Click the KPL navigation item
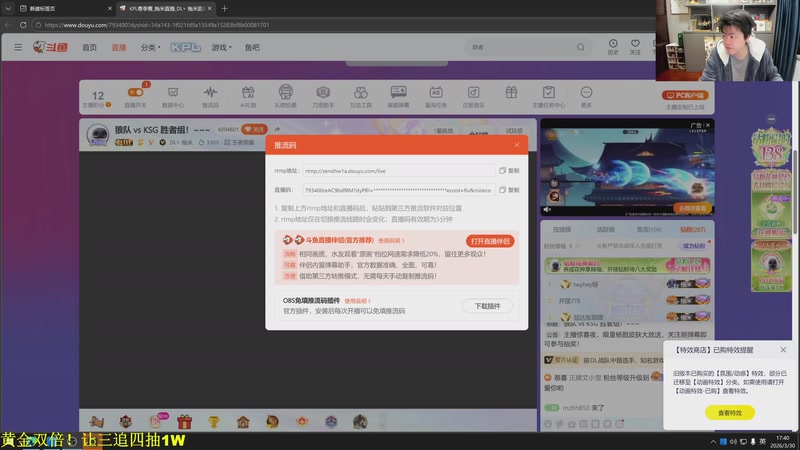The image size is (800, 450). tap(185, 47)
